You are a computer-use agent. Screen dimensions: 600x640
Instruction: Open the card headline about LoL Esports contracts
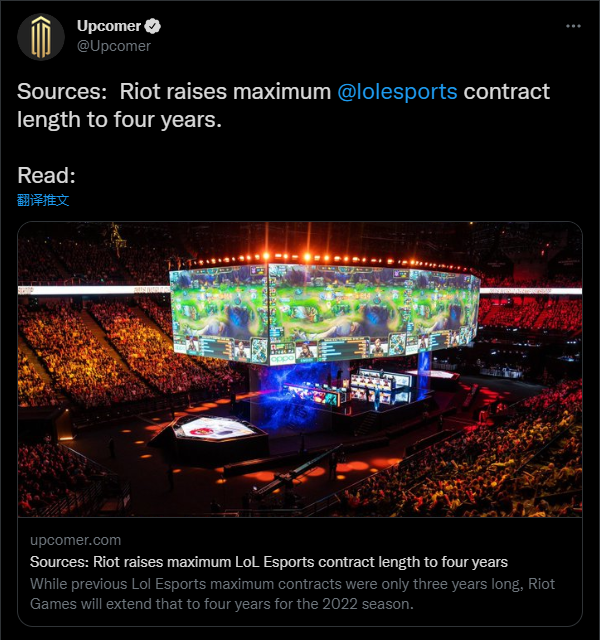point(269,562)
